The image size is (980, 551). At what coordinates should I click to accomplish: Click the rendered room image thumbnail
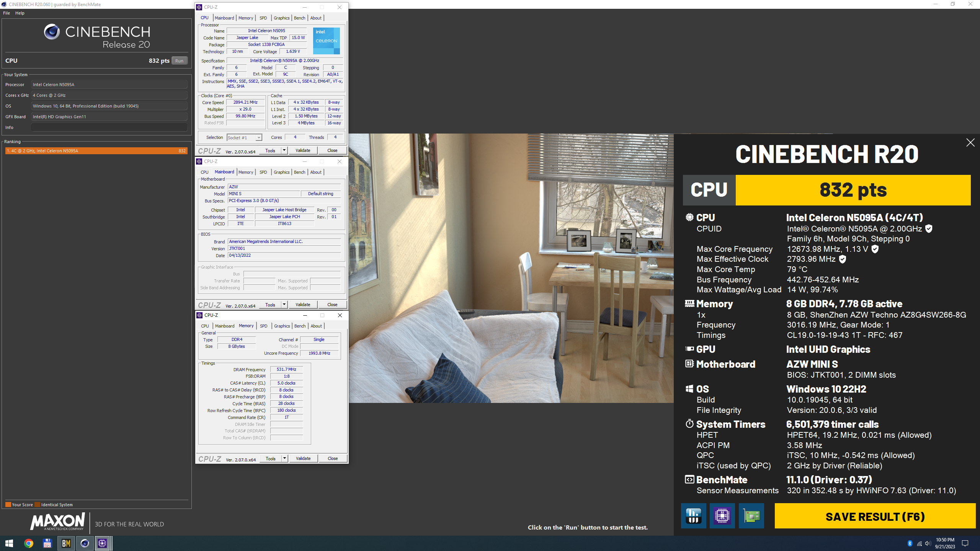pos(511,268)
